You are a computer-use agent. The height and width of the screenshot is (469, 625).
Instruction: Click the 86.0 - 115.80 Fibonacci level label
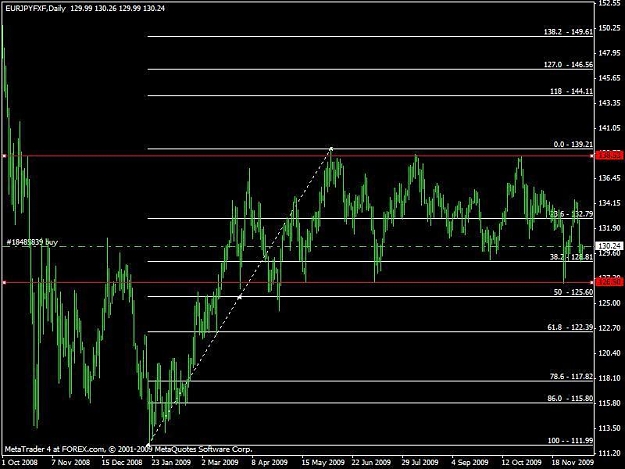(x=570, y=398)
